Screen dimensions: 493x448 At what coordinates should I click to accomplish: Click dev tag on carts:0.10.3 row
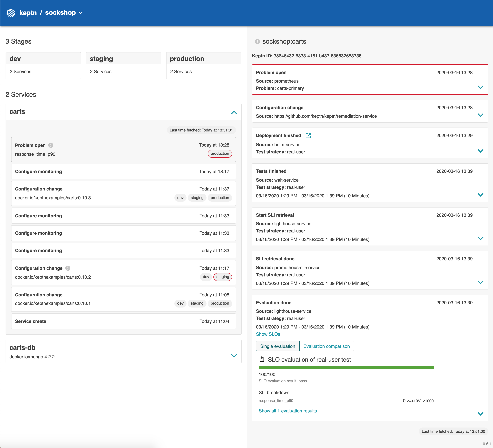tap(180, 198)
